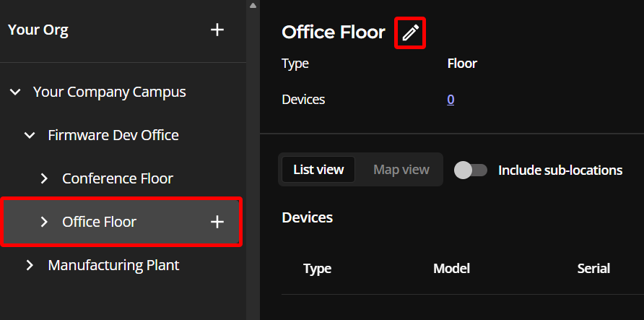Click the Your Org heading

38,30
